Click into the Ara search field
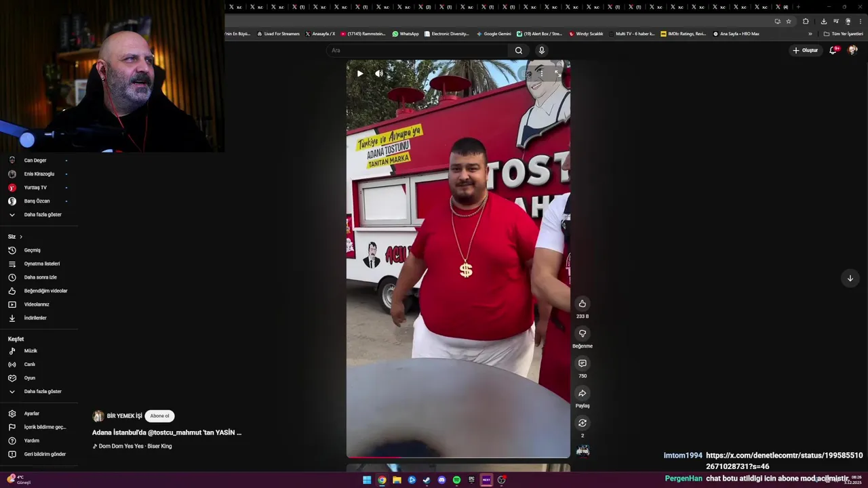The height and width of the screenshot is (488, 868). [417, 50]
